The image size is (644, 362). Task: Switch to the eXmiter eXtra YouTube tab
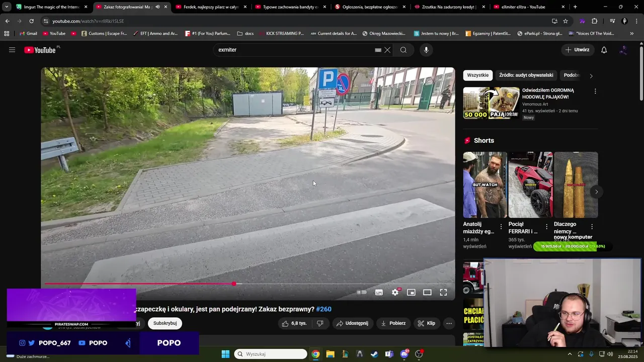[528, 7]
